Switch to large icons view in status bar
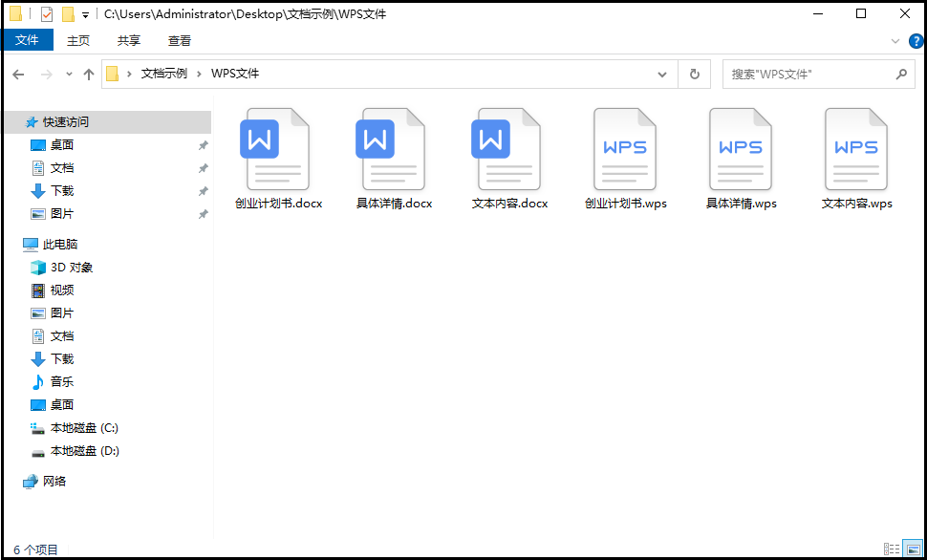 914,549
